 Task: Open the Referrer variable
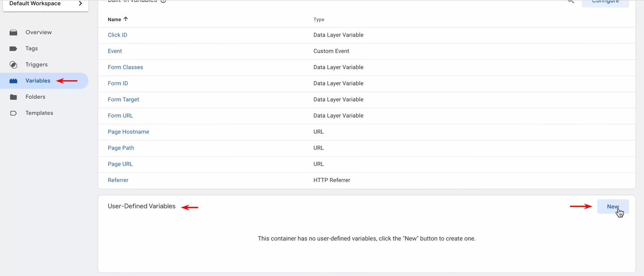(118, 180)
